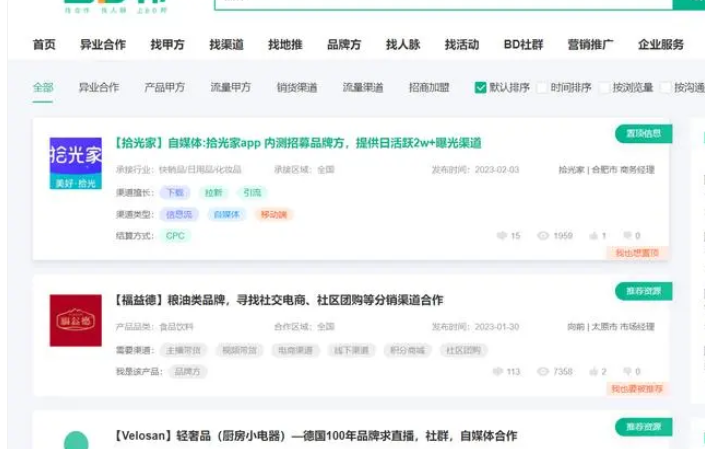
Task: Click the 线下渠道 tag
Action: (352, 350)
